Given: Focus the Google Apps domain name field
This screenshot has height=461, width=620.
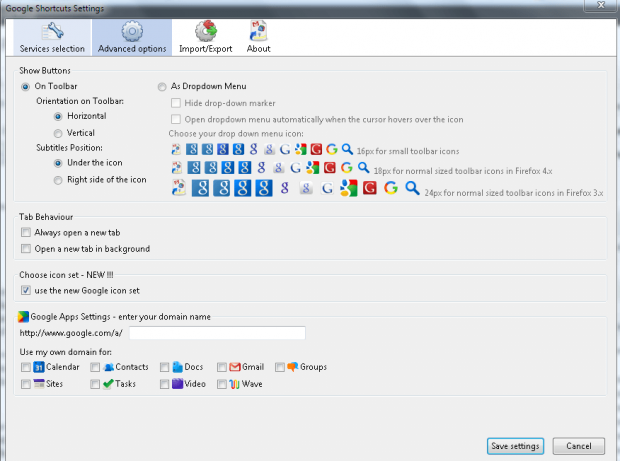Looking at the screenshot, I should tap(217, 333).
